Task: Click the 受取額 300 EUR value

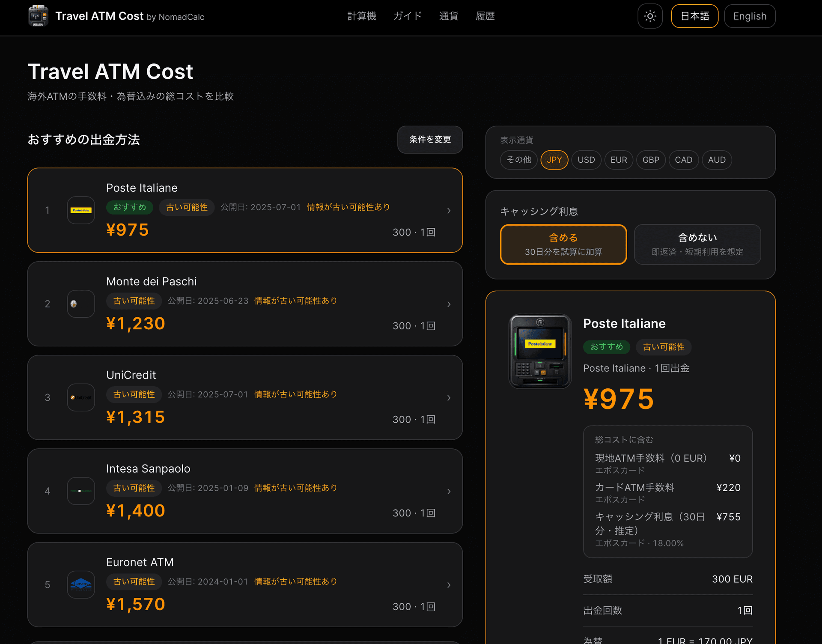Action: (732, 579)
